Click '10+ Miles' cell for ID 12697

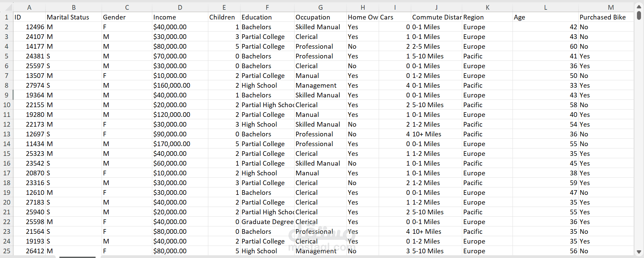click(x=436, y=134)
